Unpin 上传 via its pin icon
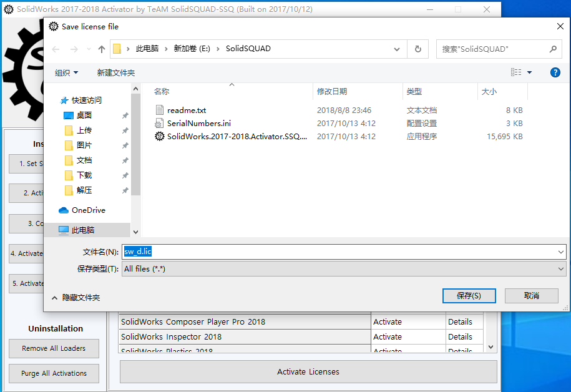 pyautogui.click(x=125, y=130)
